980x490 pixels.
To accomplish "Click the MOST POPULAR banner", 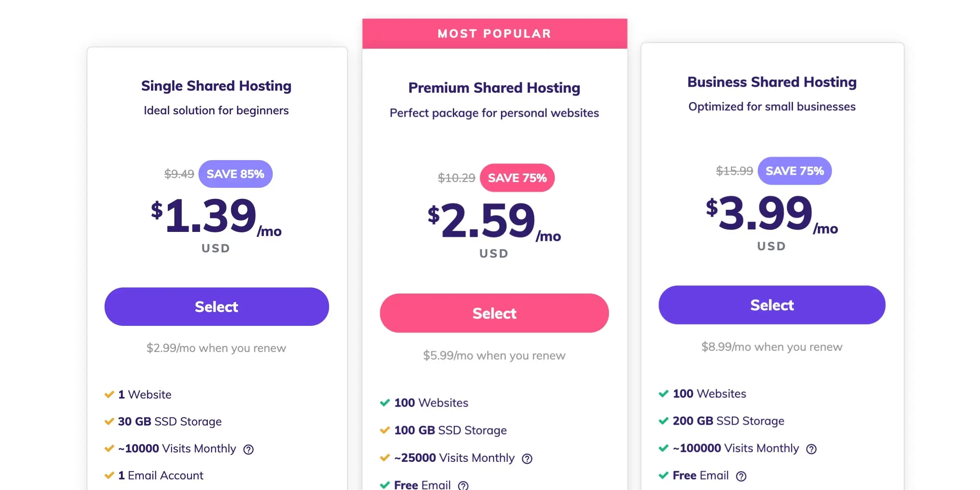I will (x=494, y=33).
